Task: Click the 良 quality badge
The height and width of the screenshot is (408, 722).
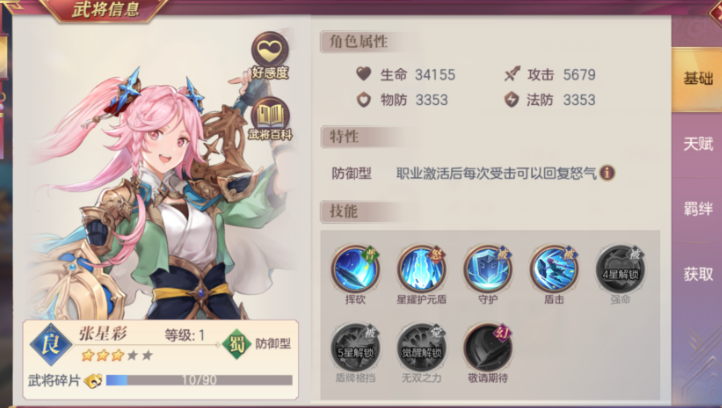Action: coord(51,344)
